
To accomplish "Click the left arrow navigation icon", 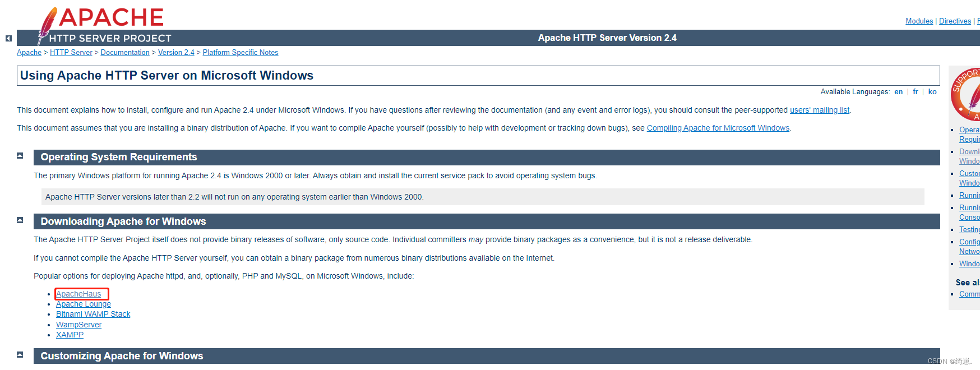I will (8, 38).
